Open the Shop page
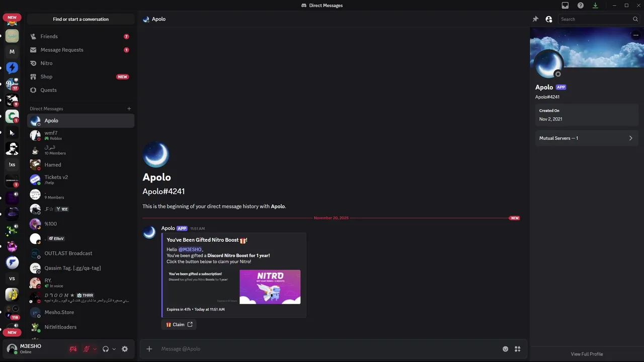Viewport: 644px width, 362px height. point(80,76)
